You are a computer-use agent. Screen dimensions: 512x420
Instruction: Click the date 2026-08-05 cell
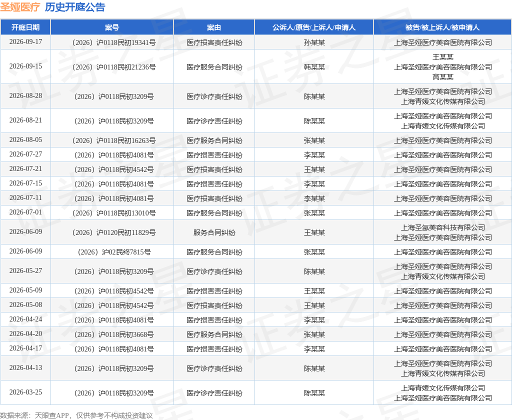[25, 140]
